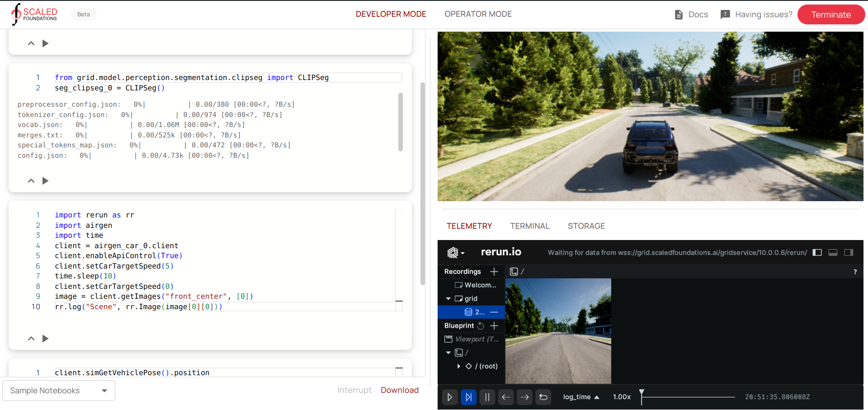Interrupt the running kernel
Viewport: 868px width, 410px height.
point(354,390)
